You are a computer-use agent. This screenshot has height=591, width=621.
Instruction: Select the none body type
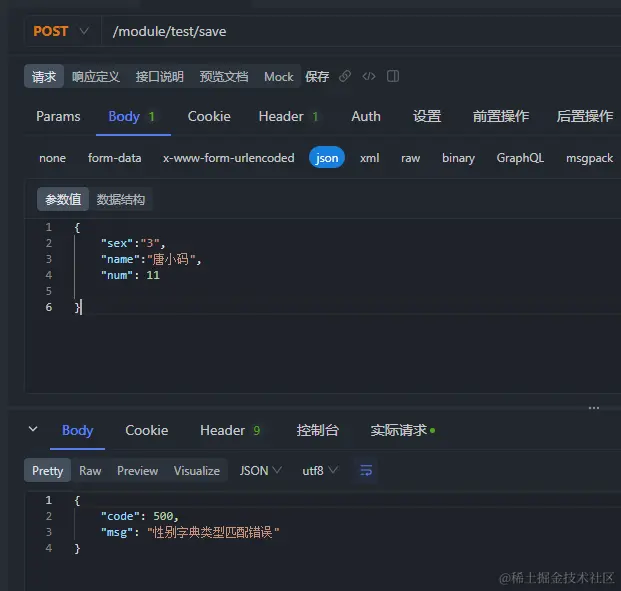(52, 158)
